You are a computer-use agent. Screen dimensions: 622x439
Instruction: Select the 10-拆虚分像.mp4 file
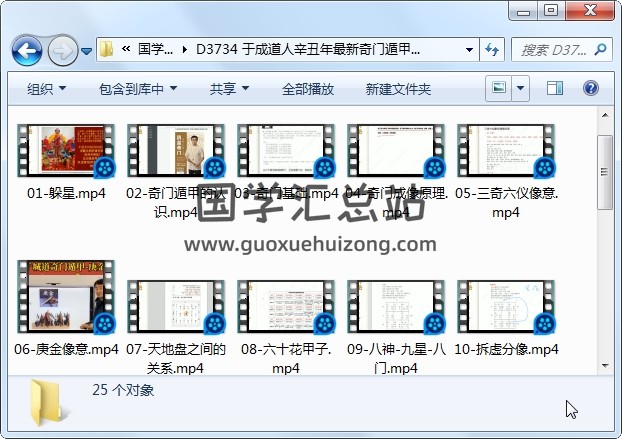pos(506,306)
